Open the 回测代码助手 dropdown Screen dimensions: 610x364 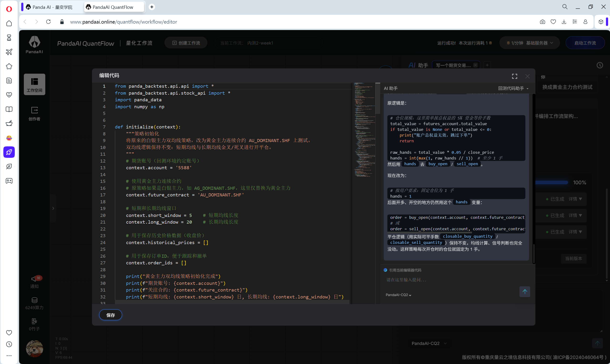[x=513, y=88]
